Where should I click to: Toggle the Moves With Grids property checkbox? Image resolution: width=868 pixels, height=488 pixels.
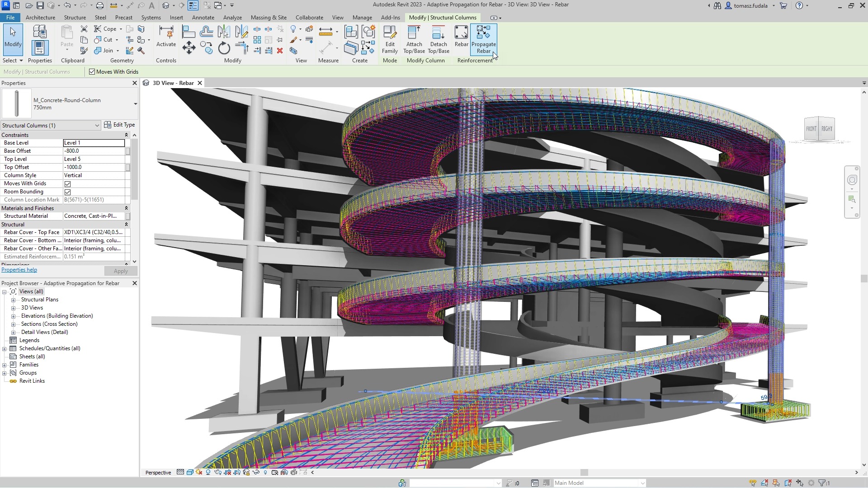(67, 183)
